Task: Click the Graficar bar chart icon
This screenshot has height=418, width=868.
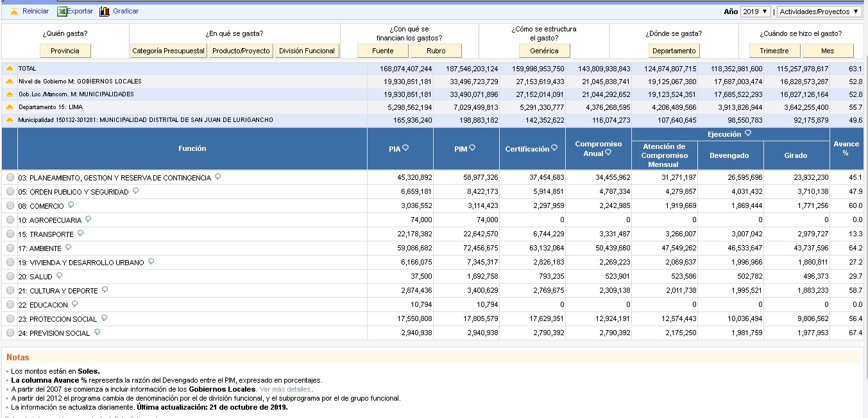Action: (x=105, y=12)
